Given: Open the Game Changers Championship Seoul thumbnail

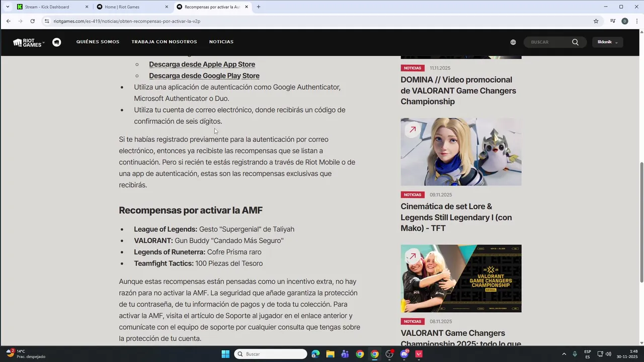Looking at the screenshot, I should pos(461,279).
